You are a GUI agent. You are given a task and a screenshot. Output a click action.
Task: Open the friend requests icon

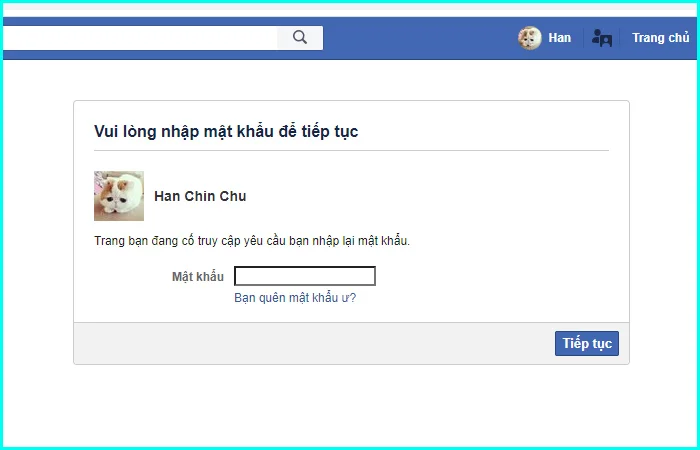pyautogui.click(x=602, y=38)
